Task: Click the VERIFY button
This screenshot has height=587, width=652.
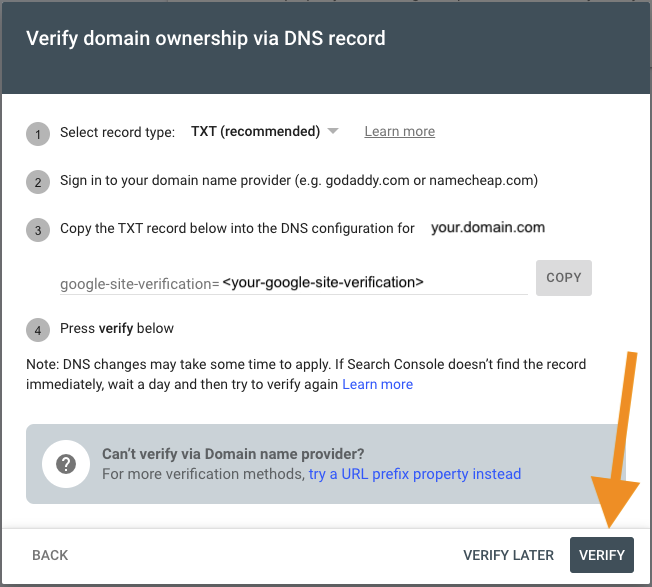Action: tap(602, 555)
